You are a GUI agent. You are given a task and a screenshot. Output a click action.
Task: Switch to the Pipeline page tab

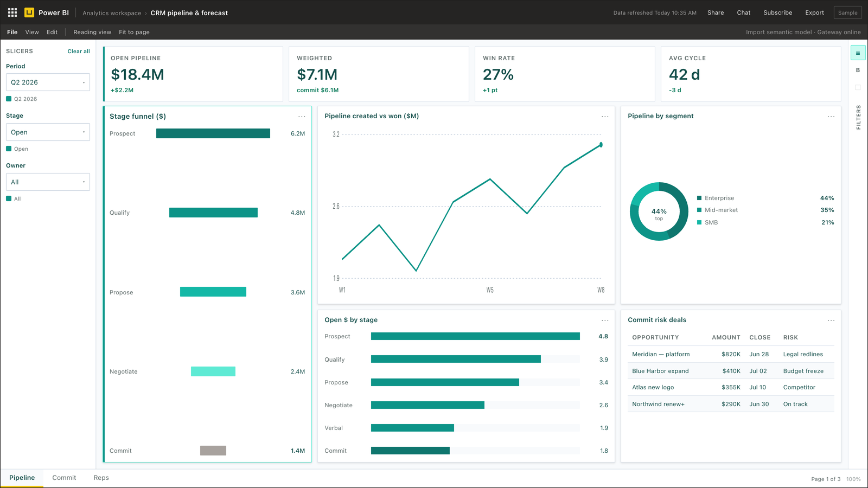point(22,478)
